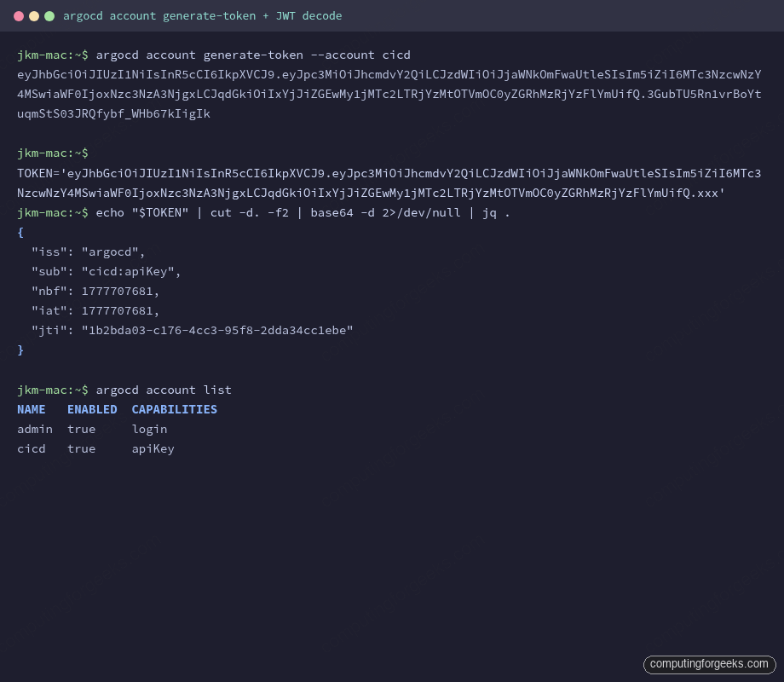Click 'true' in the admin row

[x=82, y=430]
